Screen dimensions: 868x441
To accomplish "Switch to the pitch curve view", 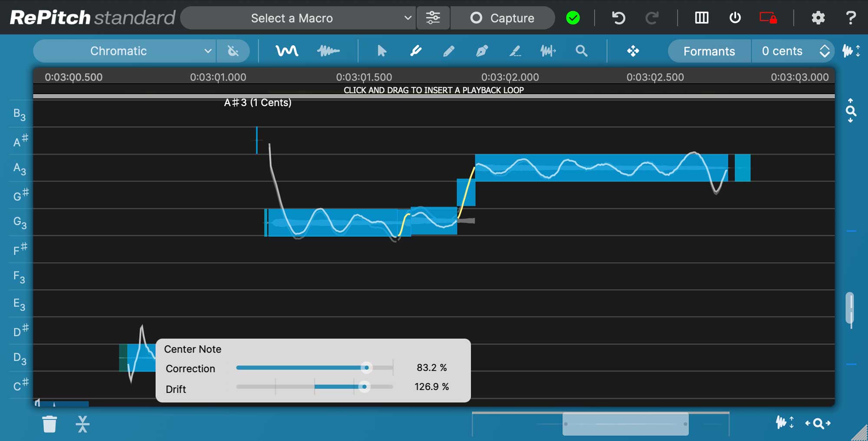I will [287, 51].
